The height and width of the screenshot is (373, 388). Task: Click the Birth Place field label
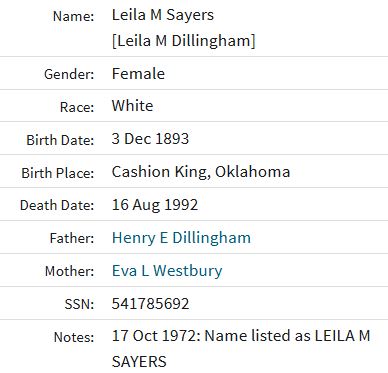coord(58,173)
